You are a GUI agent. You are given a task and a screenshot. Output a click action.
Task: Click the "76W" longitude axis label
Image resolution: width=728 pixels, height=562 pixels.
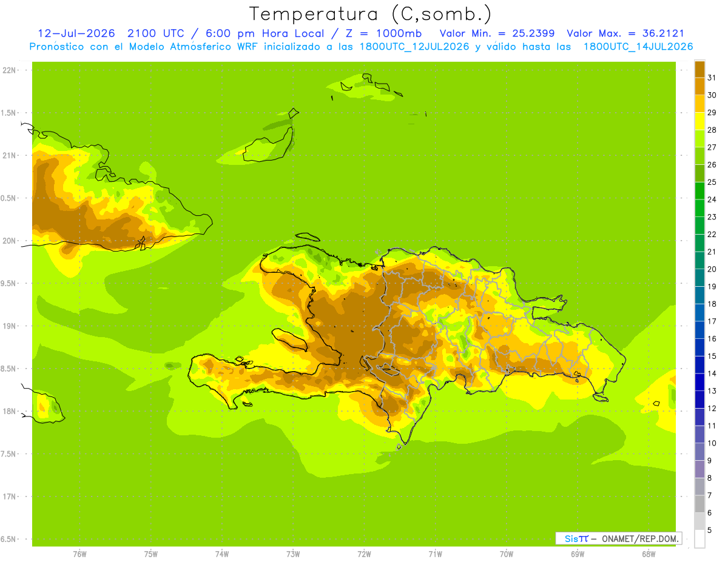pyautogui.click(x=79, y=554)
